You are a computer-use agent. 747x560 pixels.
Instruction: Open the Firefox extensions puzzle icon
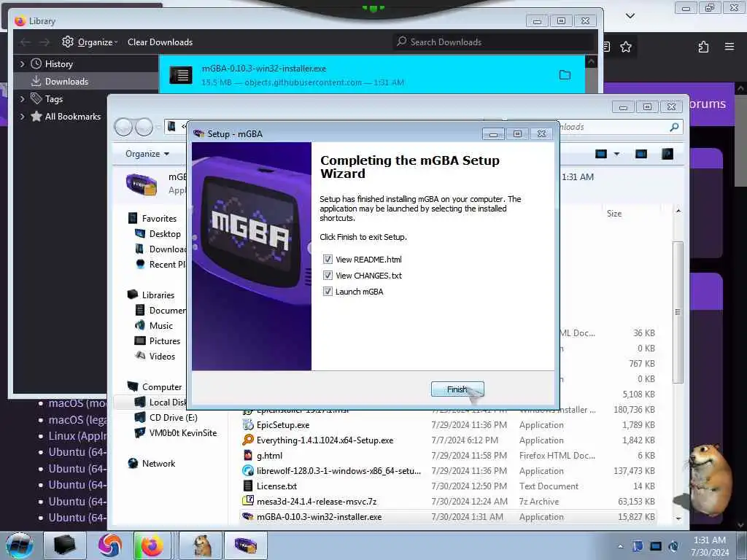point(703,47)
